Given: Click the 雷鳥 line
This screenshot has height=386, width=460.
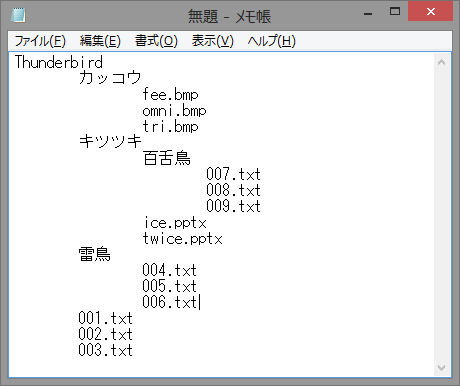Looking at the screenshot, I should point(94,254).
